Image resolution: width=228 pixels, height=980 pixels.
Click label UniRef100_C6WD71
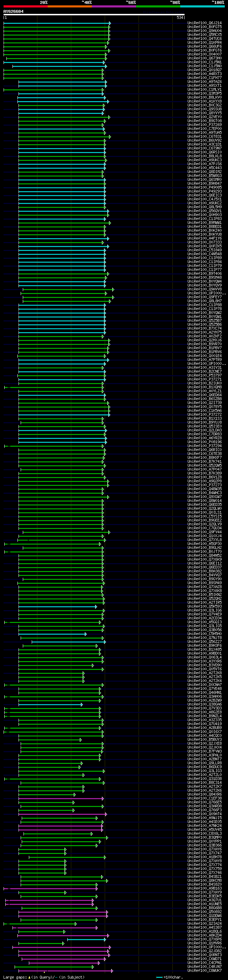coord(204,959)
